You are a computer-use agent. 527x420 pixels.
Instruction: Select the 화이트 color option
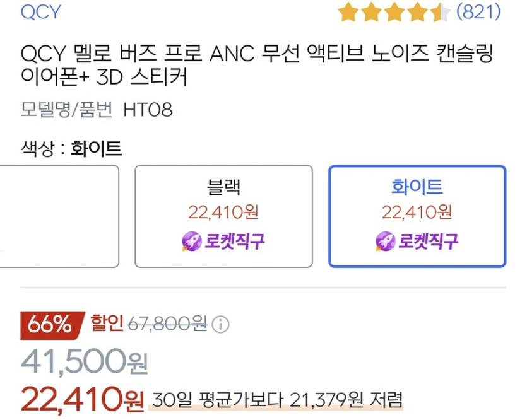click(x=417, y=216)
